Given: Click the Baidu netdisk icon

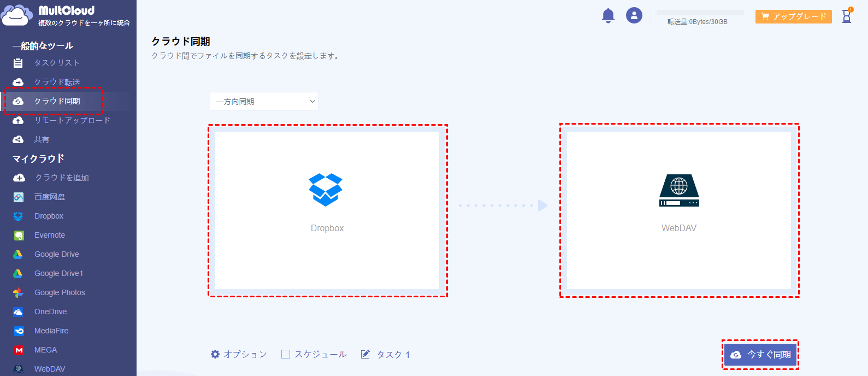Looking at the screenshot, I should tap(19, 197).
